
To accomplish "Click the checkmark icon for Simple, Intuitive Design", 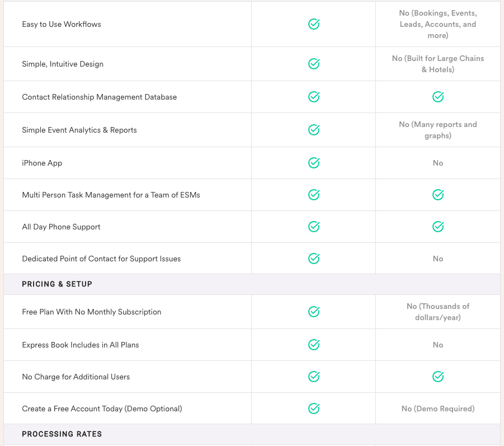I will tap(314, 64).
